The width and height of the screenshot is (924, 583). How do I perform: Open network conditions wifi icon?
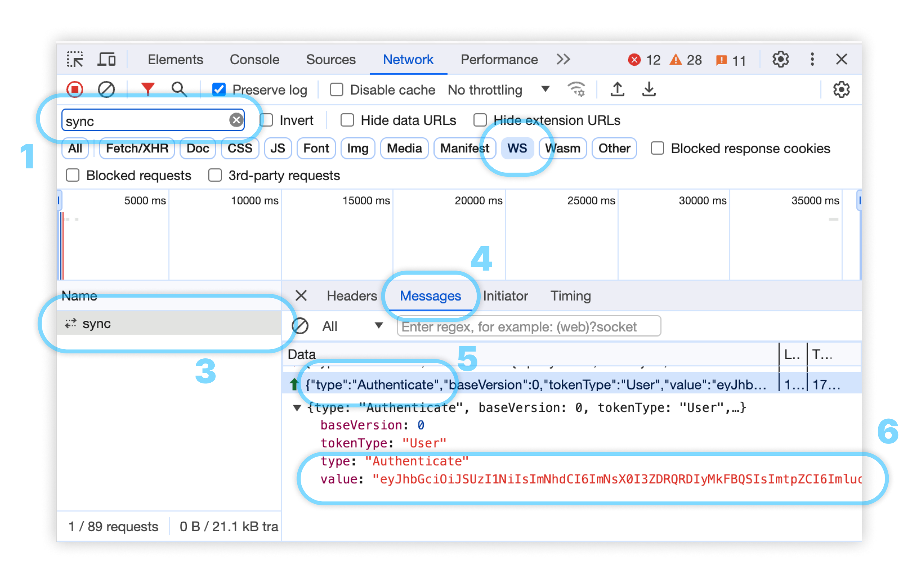pyautogui.click(x=576, y=89)
